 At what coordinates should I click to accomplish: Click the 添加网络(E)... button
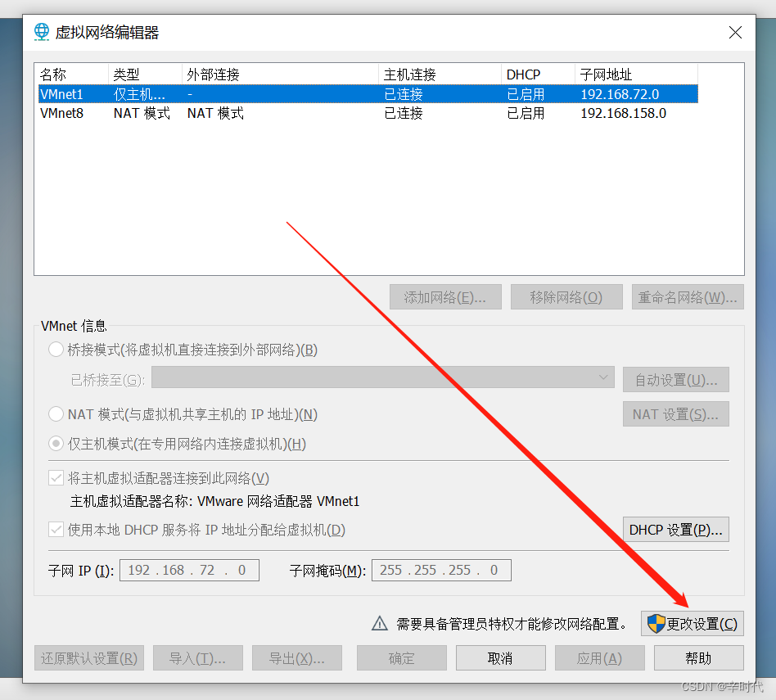(x=445, y=297)
